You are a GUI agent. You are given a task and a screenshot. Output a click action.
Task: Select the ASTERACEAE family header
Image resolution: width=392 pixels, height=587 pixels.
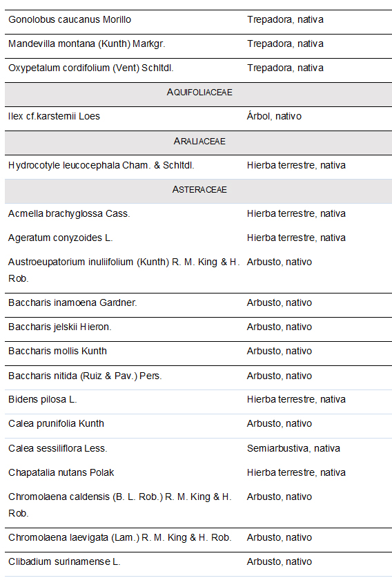point(199,190)
